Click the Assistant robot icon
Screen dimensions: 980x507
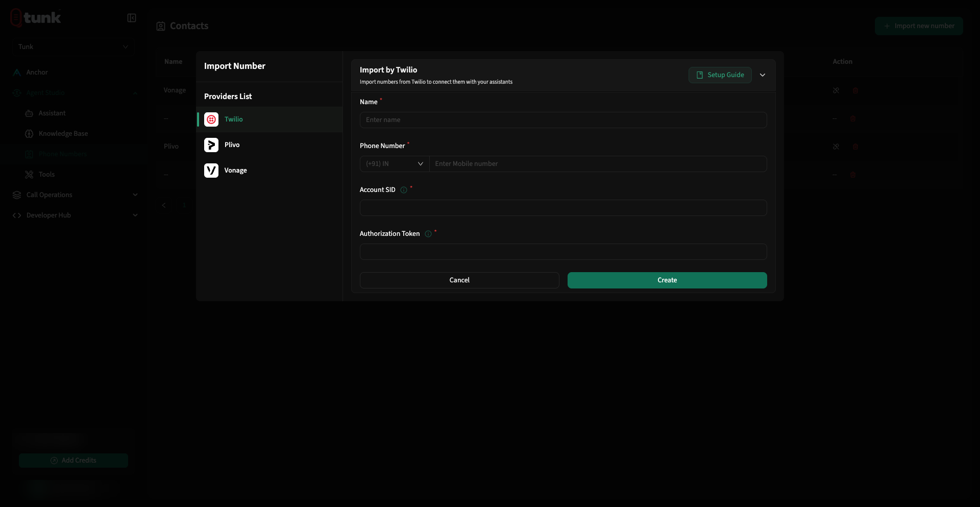[29, 113]
